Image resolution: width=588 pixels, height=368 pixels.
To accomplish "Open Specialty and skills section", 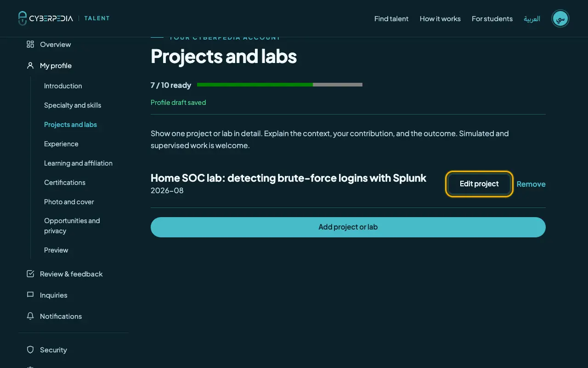I will pos(73,105).
